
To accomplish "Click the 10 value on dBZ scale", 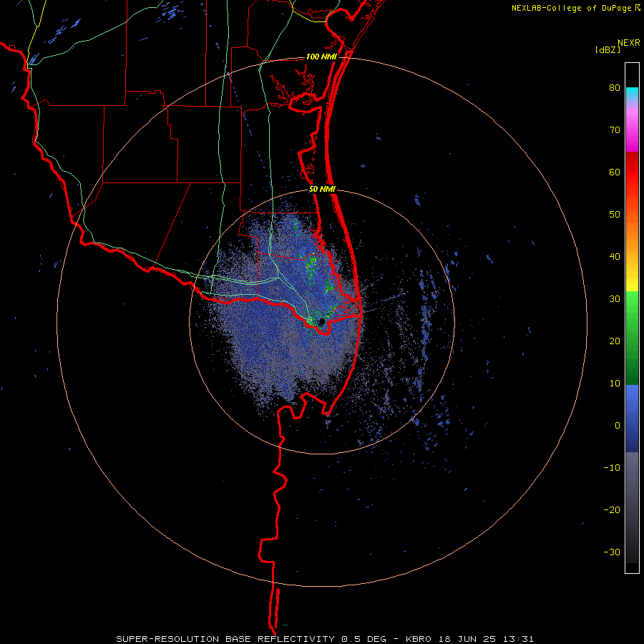I will [615, 384].
